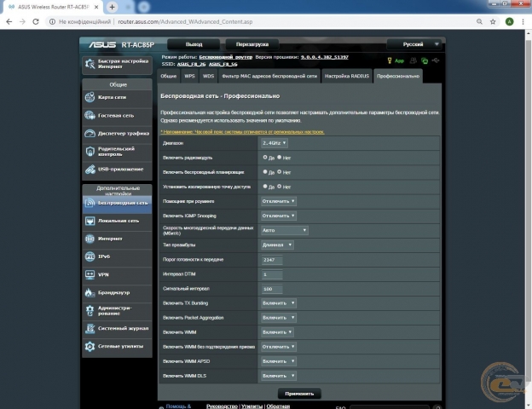Select 'Нет' for isolated access point
Image resolution: width=532 pixels, height=409 pixels.
(280, 187)
